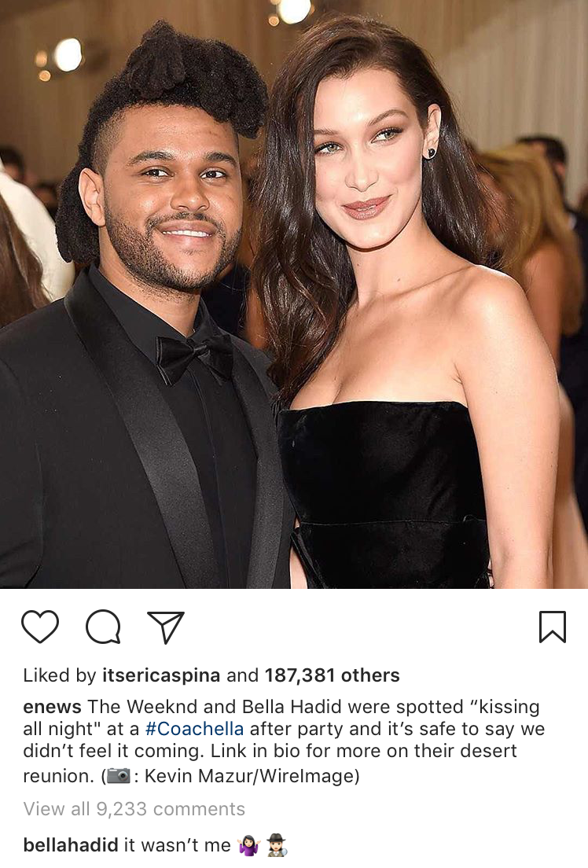Open the #Coachella hashtag
588x868 pixels.
pyautogui.click(x=194, y=729)
